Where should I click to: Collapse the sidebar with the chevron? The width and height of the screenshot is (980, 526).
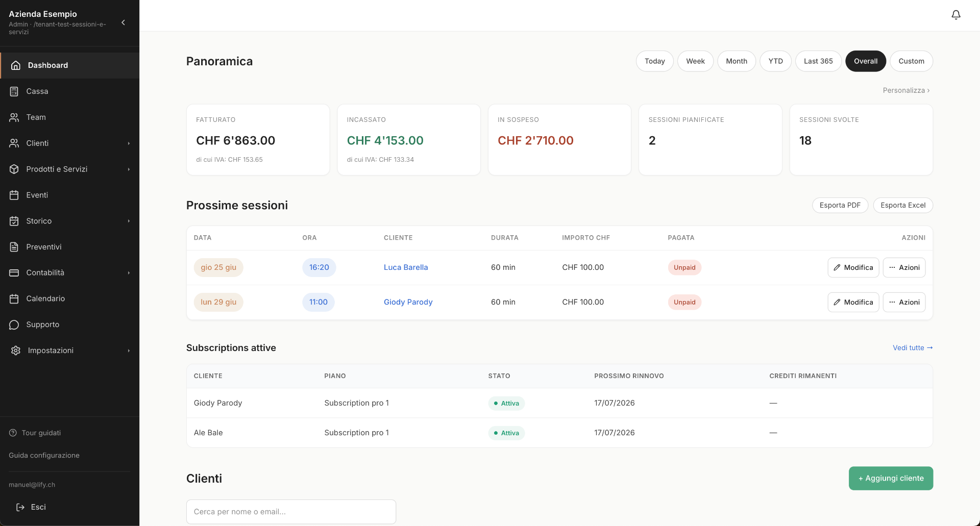click(x=123, y=22)
